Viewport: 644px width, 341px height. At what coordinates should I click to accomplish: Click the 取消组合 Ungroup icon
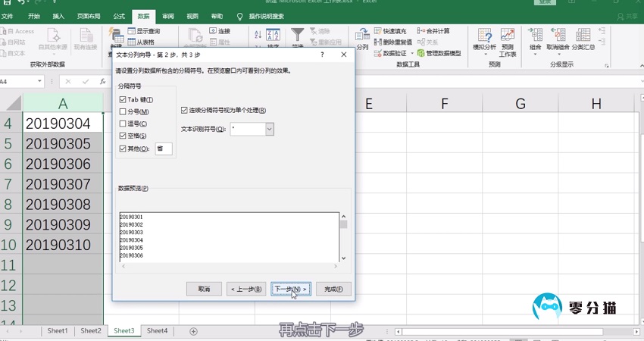click(558, 39)
